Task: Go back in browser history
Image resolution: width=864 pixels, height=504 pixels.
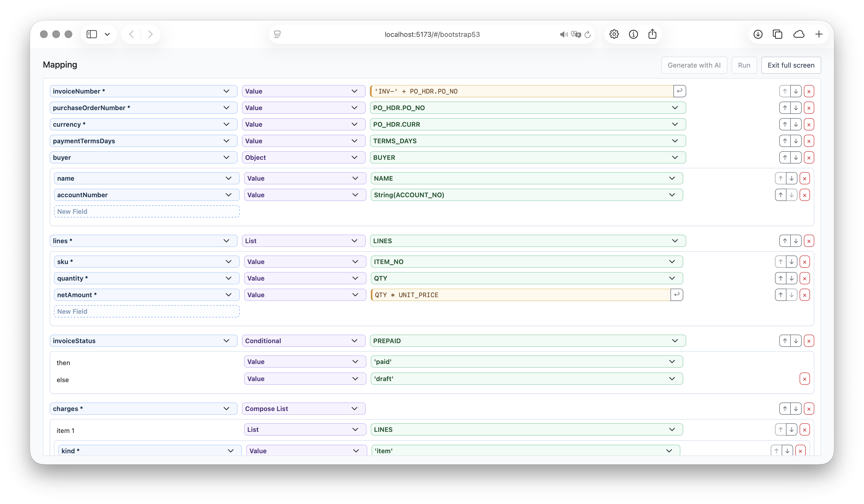Action: [132, 34]
